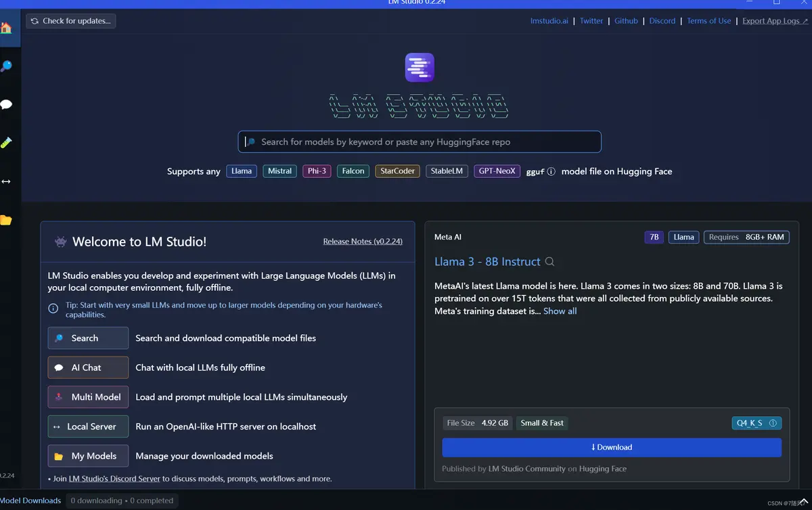Open the Discord link in header
The width and height of the screenshot is (812, 510).
662,21
